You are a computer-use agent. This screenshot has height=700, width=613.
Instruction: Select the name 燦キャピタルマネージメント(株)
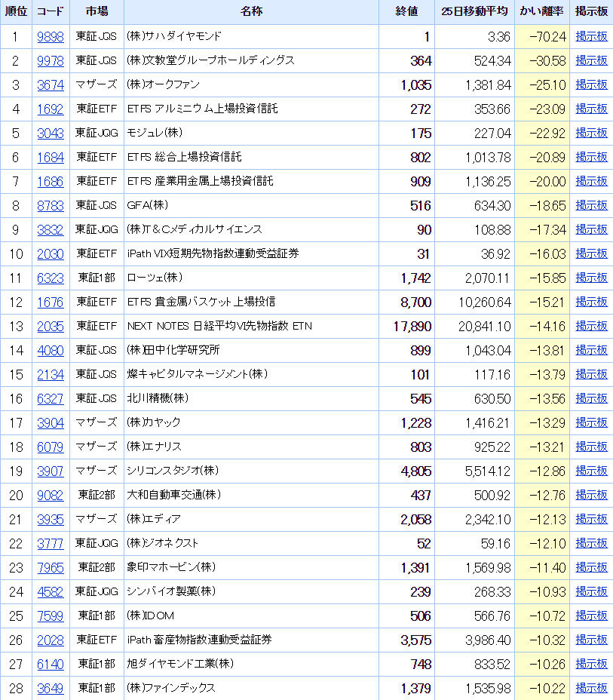click(x=198, y=374)
